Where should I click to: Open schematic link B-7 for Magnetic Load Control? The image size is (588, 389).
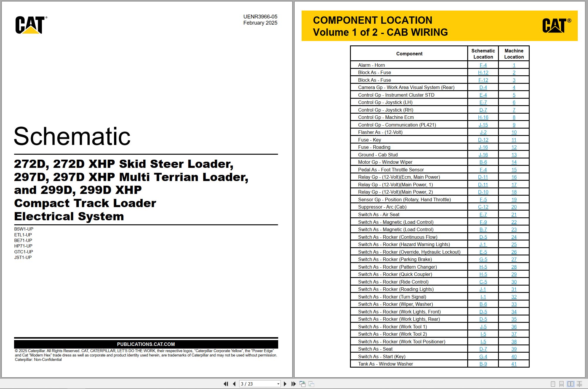point(483,229)
